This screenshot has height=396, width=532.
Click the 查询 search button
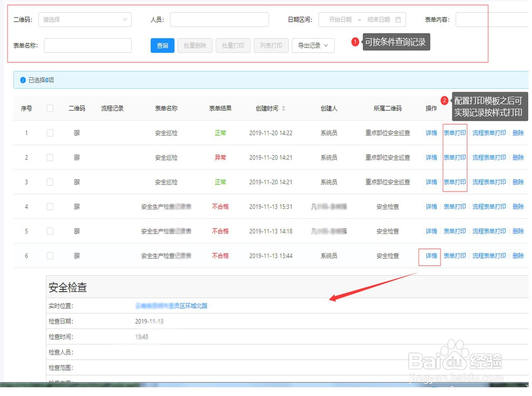pos(162,45)
